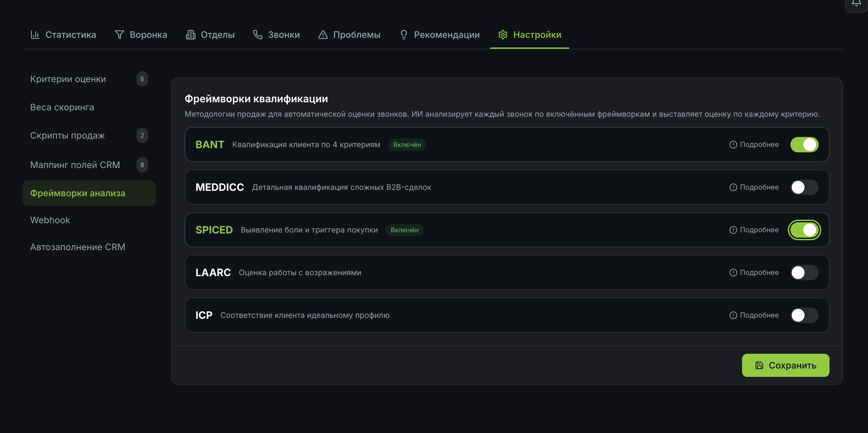868x433 pixels.
Task: Expand Подробнее details for BANT
Action: (754, 145)
